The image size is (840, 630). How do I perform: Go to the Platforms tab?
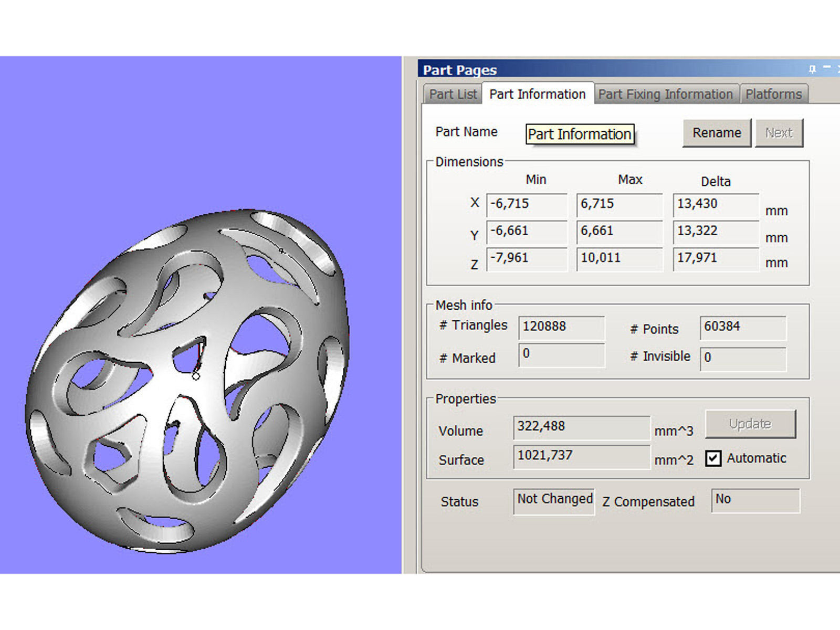(773, 94)
